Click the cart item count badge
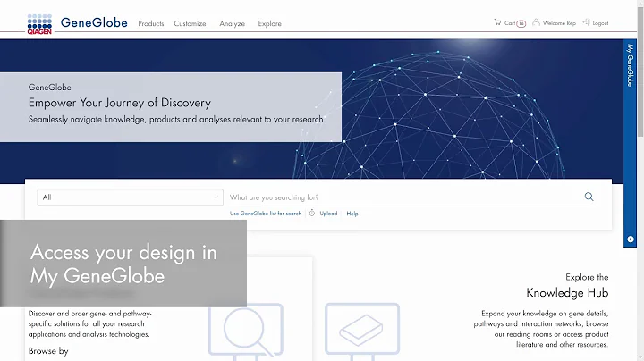The image size is (644, 361). point(521,23)
